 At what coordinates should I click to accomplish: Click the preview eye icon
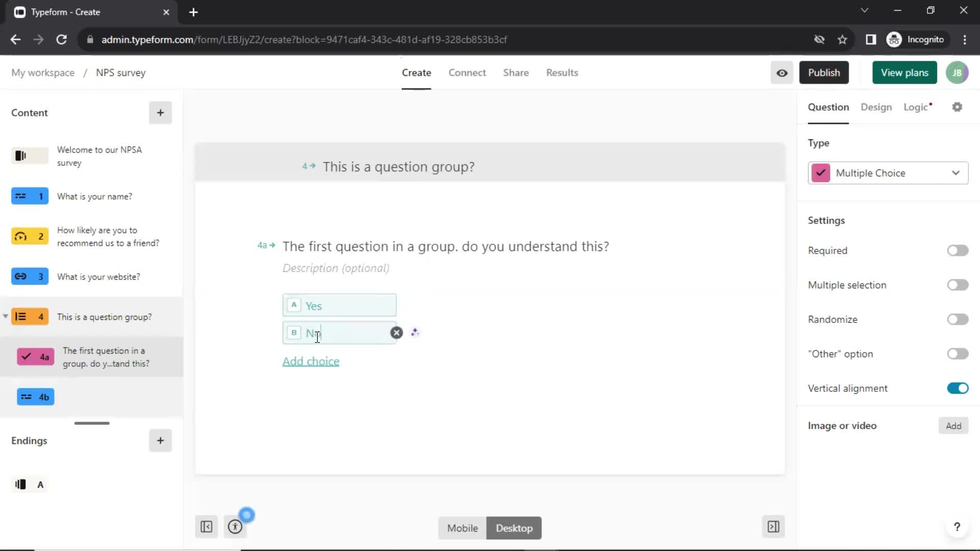782,72
